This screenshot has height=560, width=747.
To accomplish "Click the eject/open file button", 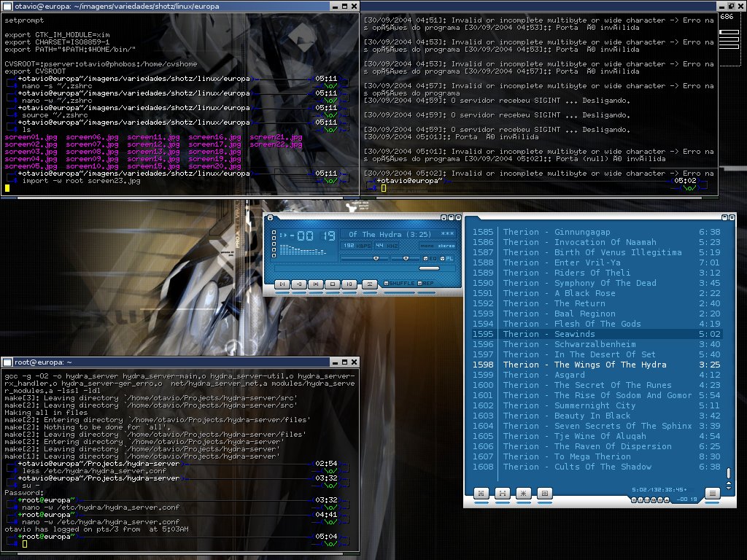I will pos(370,283).
